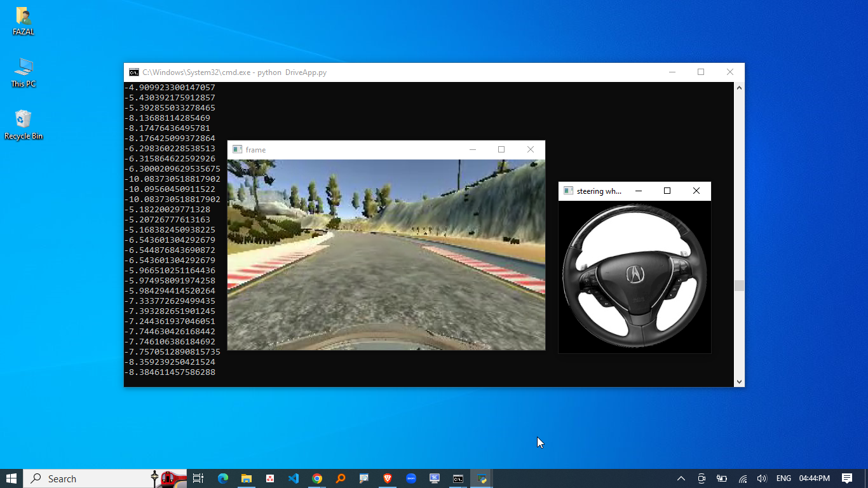Open the volume control tray icon
This screenshot has width=868, height=488.
pos(762,478)
